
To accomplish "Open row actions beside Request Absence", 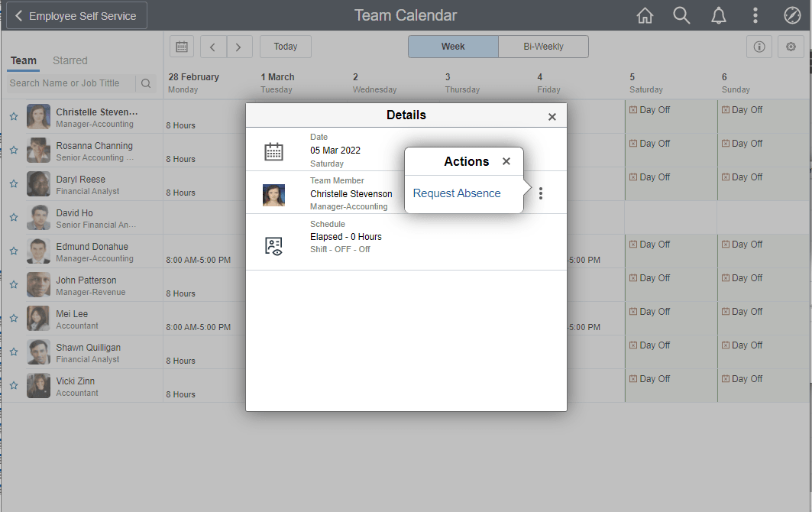I will coord(540,193).
